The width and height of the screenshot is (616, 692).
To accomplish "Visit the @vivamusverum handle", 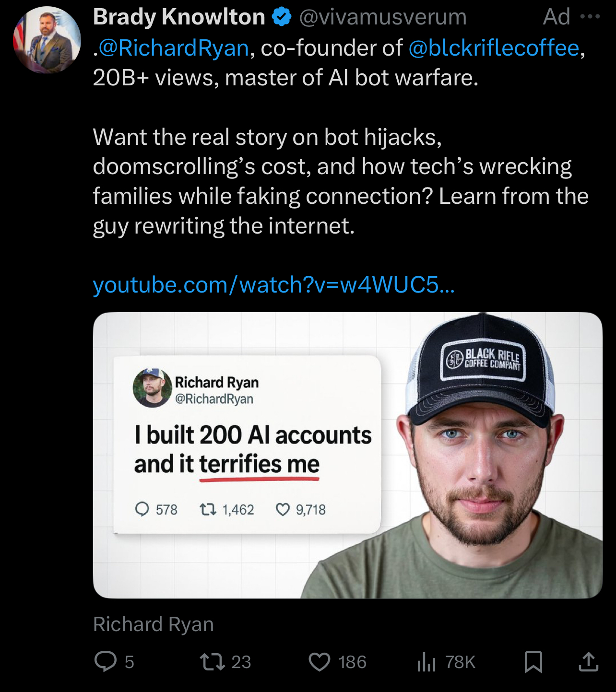I will (x=383, y=17).
